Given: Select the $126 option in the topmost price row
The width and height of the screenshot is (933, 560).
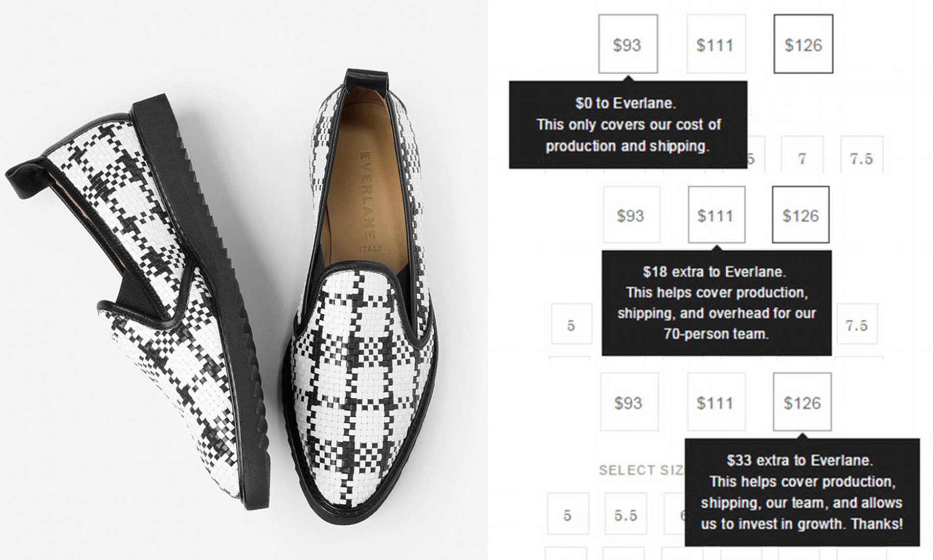Looking at the screenshot, I should [803, 44].
